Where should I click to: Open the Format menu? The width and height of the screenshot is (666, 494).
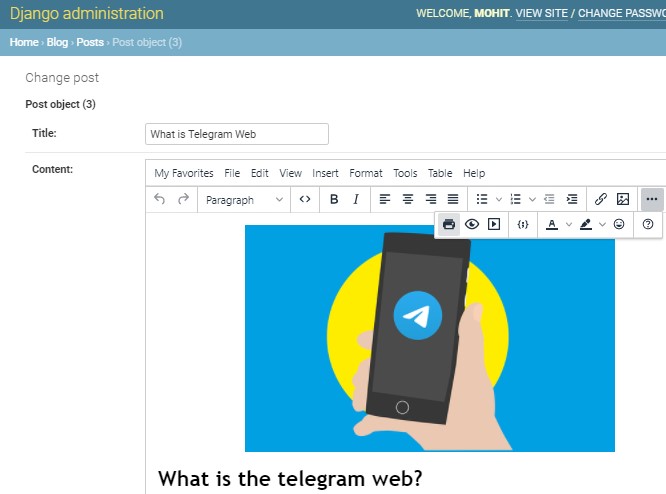pos(366,173)
